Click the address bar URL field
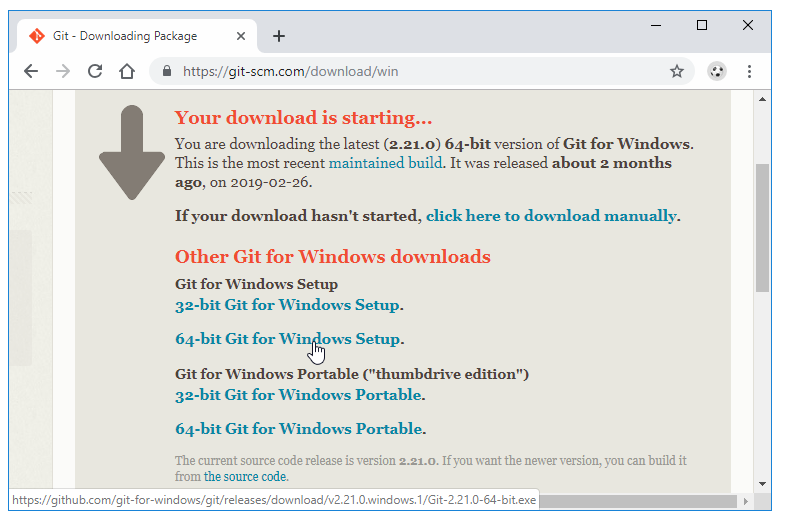The width and height of the screenshot is (785, 518). [x=400, y=71]
